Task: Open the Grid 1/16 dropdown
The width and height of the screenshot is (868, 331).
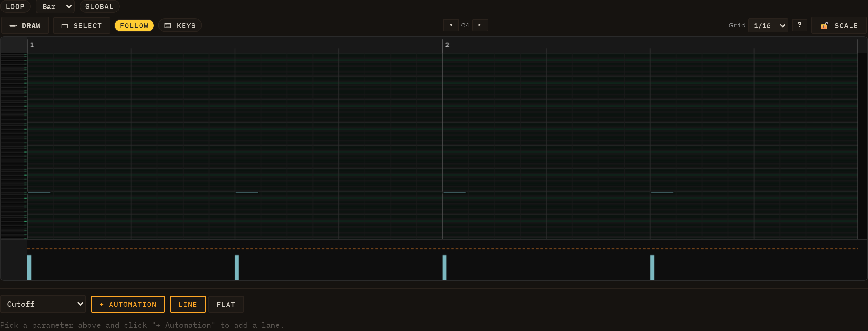Action: [768, 25]
